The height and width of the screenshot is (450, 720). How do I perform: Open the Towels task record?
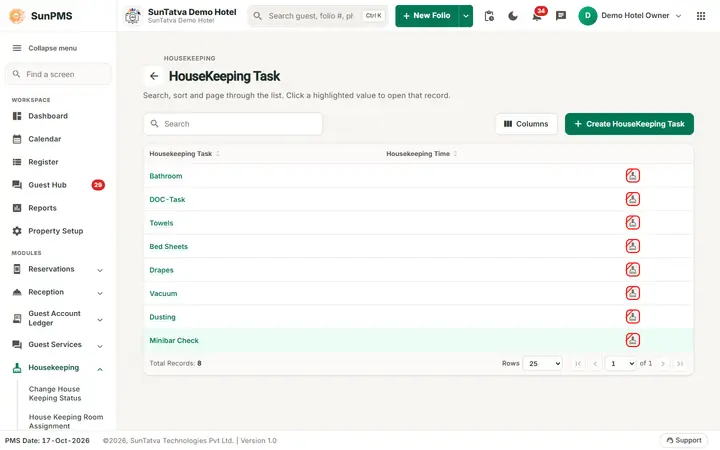161,223
